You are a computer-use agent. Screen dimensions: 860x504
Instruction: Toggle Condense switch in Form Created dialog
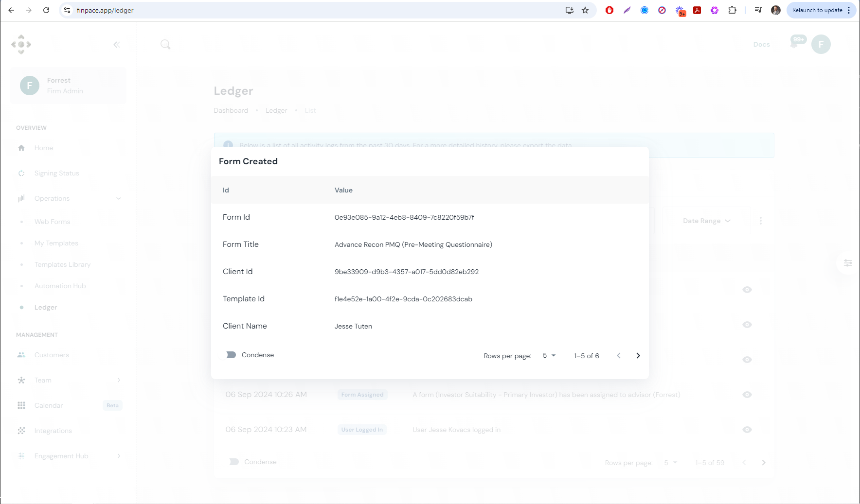[231, 355]
